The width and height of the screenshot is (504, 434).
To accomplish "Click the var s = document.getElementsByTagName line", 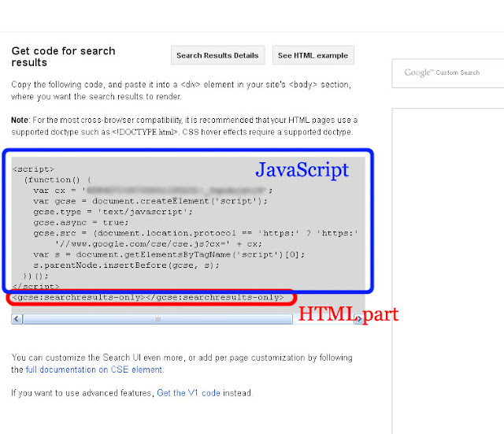I will tap(169, 254).
